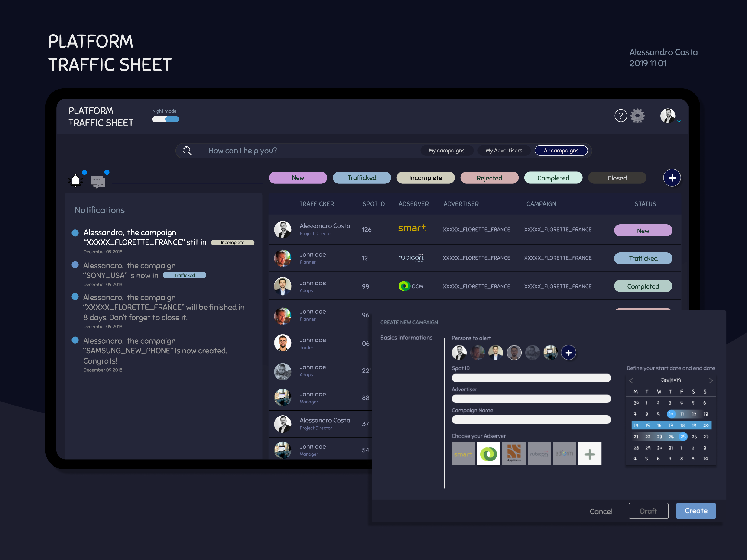Open the chat messages icon
Screen dimensions: 747x560
pos(98,181)
